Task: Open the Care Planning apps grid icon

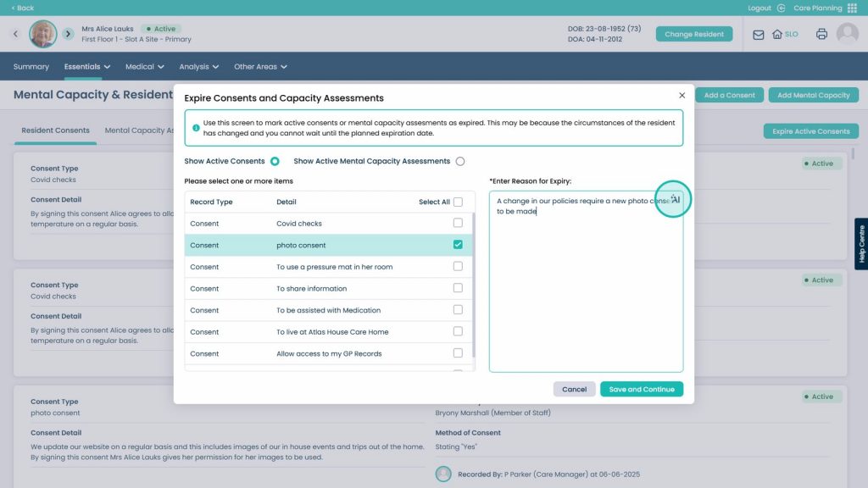Action: coord(852,8)
